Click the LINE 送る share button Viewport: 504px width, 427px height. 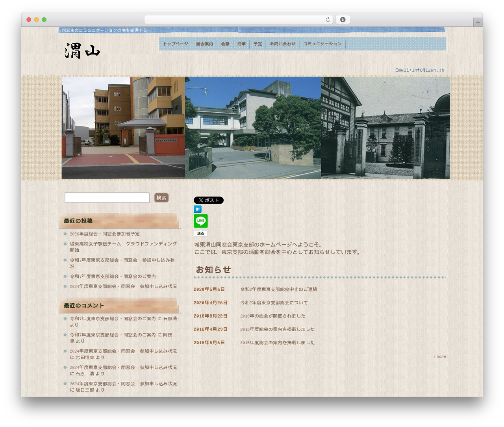[x=200, y=233]
